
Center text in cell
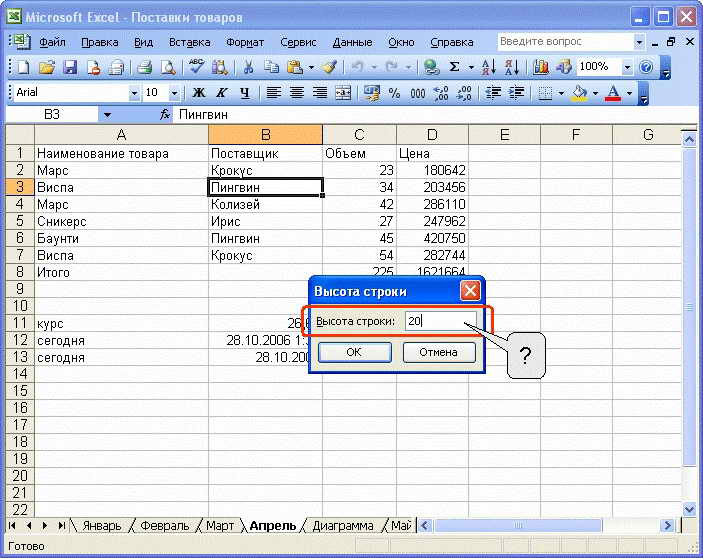pyautogui.click(x=296, y=93)
